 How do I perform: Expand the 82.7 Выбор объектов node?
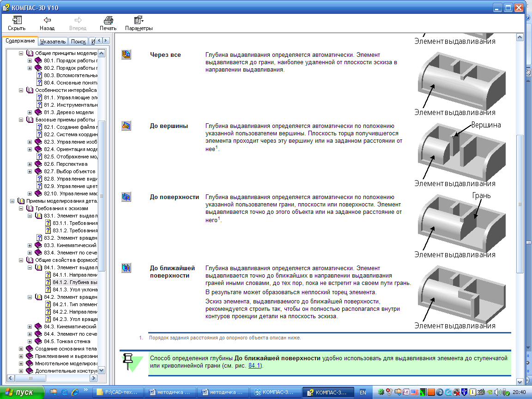click(x=30, y=171)
